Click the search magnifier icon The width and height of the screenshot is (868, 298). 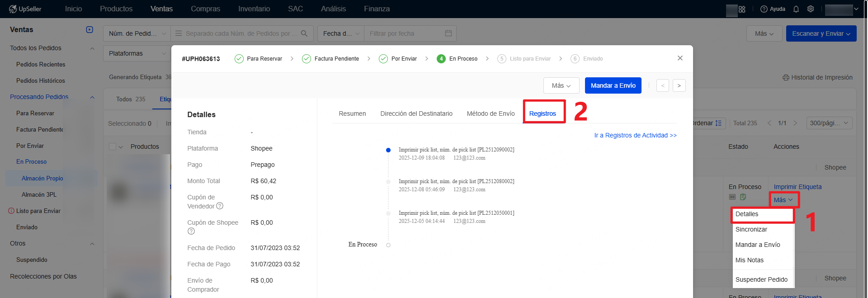(x=304, y=33)
